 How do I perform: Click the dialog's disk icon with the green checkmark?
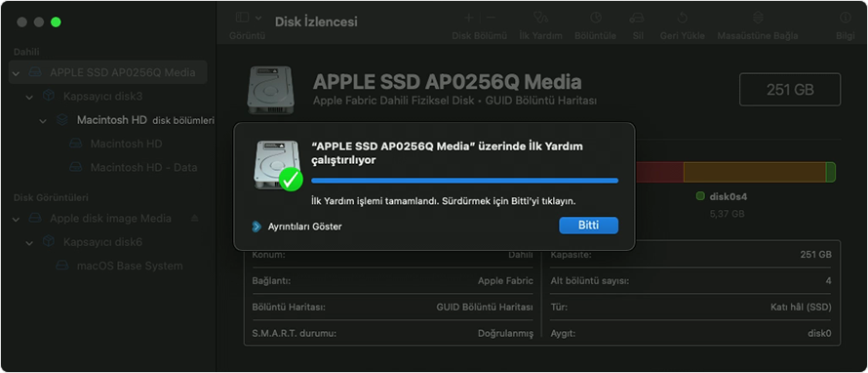tap(279, 165)
